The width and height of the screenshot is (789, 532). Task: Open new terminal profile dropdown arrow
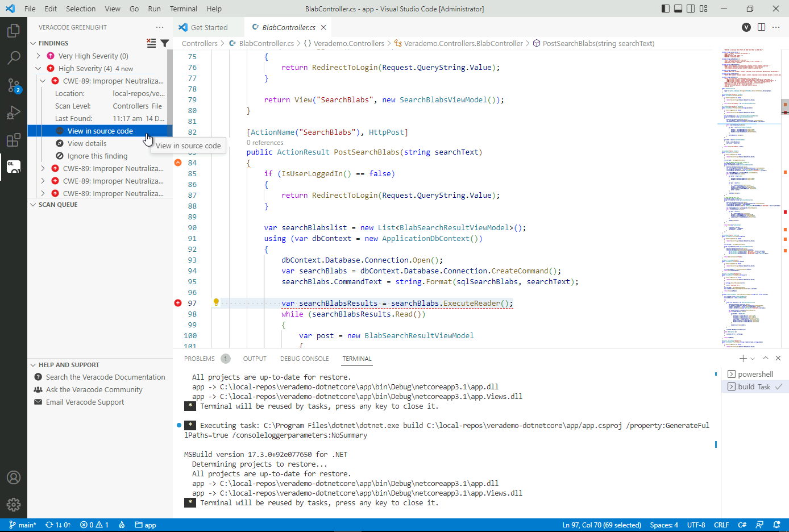pyautogui.click(x=753, y=358)
